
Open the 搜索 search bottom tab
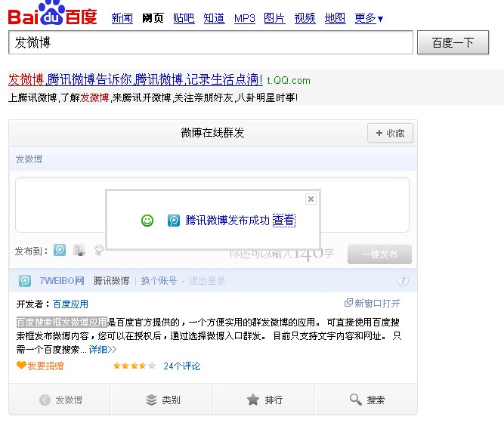pyautogui.click(x=366, y=400)
